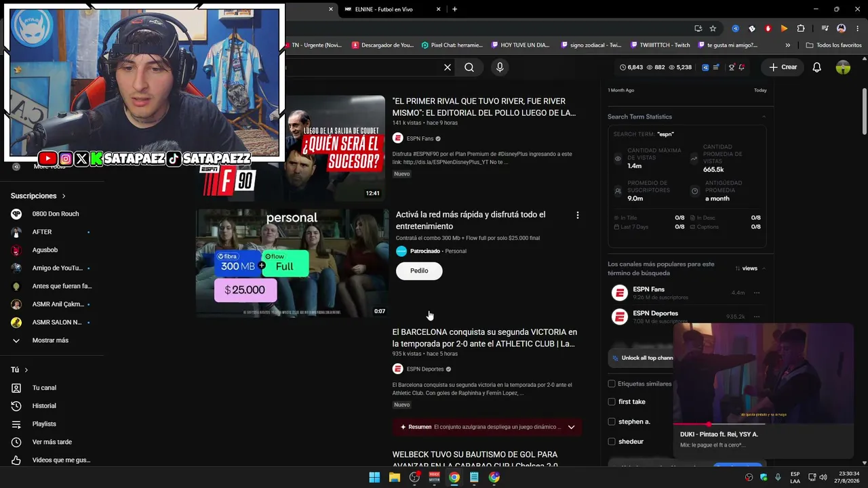Click the YouTube search magnifier button
868x488 pixels.
tap(469, 67)
